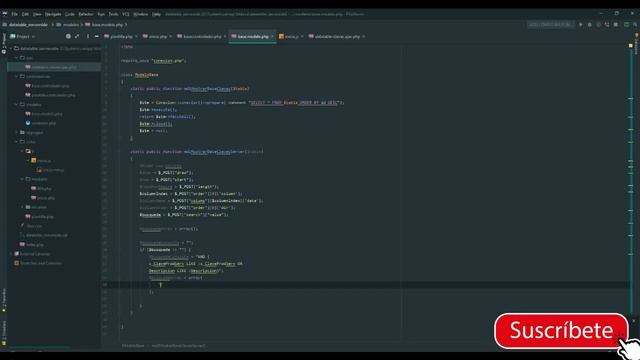Switch to the datatable ajax.php editor tab

337,36
